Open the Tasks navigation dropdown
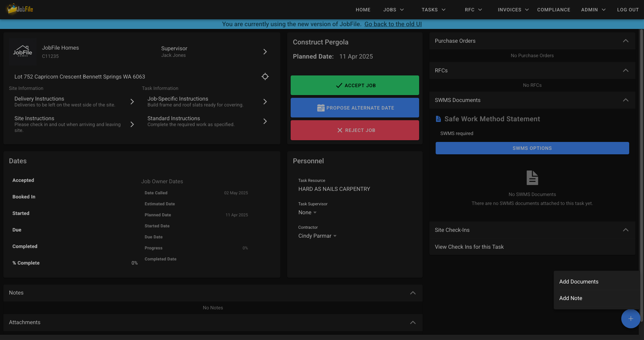The image size is (644, 340). (434, 10)
